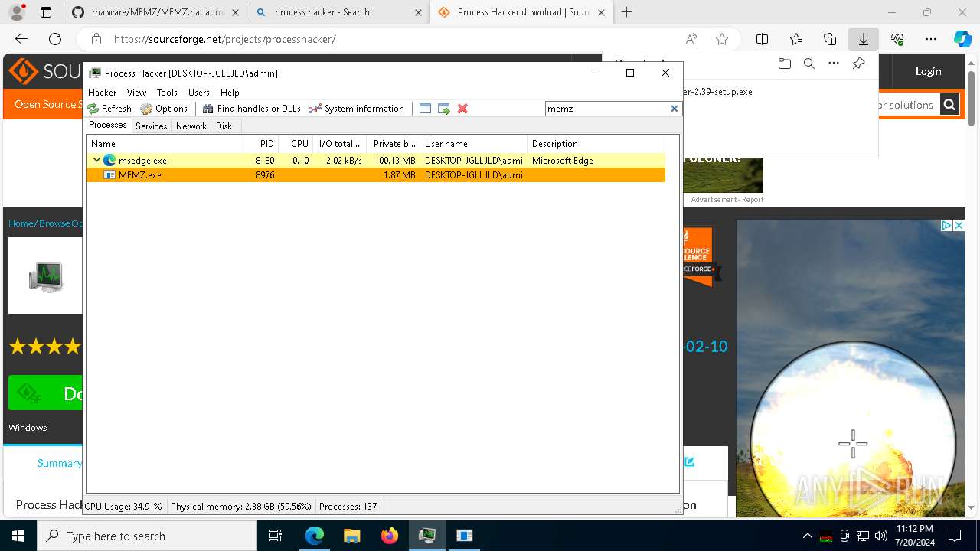The width and height of the screenshot is (980, 551).
Task: Click the PID value 8976
Action: click(265, 175)
